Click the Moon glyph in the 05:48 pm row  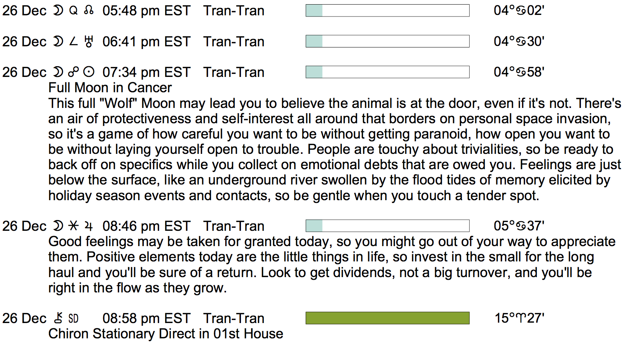point(58,10)
